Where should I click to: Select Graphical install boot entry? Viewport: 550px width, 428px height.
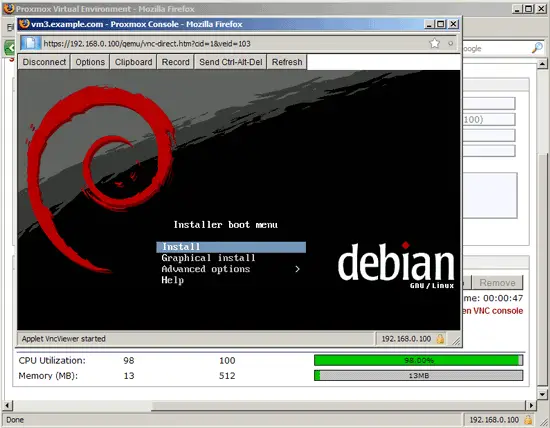(208, 258)
